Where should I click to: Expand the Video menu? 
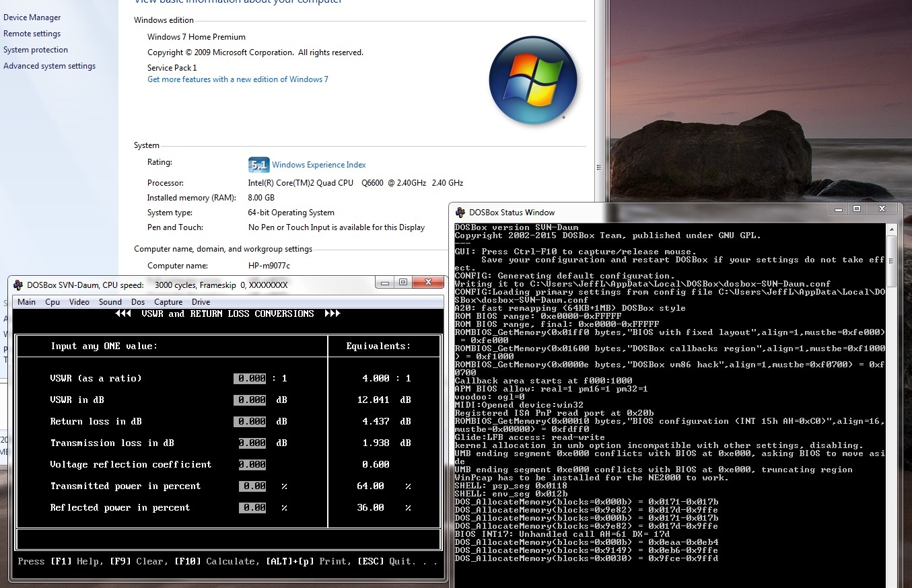click(x=79, y=302)
